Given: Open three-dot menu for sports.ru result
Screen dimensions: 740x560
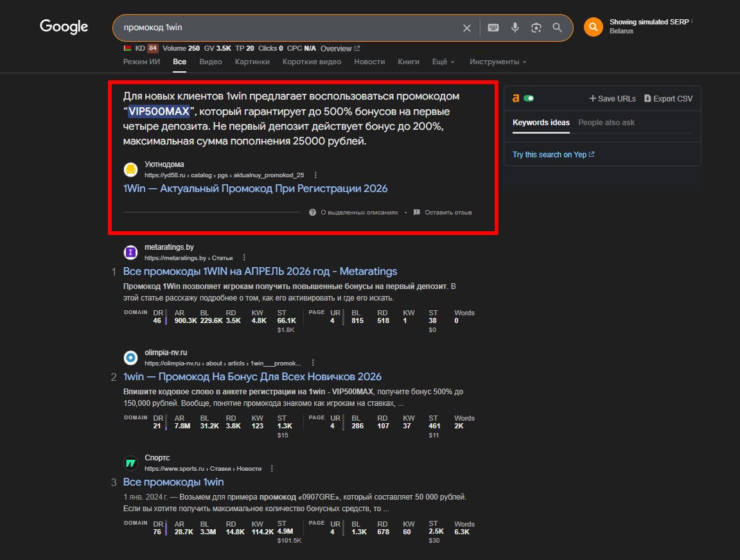Looking at the screenshot, I should [272, 469].
